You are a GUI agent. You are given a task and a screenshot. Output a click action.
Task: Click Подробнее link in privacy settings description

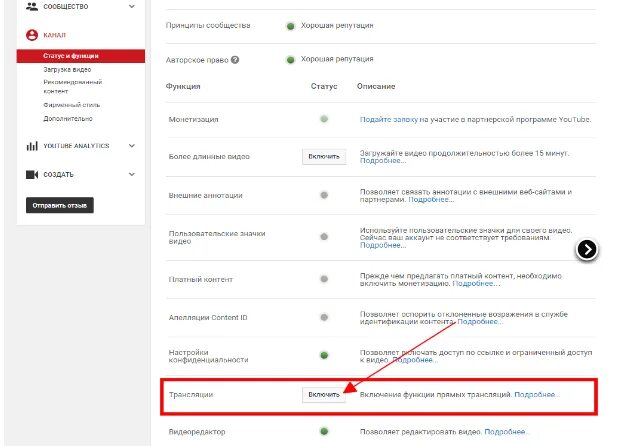[415, 360]
